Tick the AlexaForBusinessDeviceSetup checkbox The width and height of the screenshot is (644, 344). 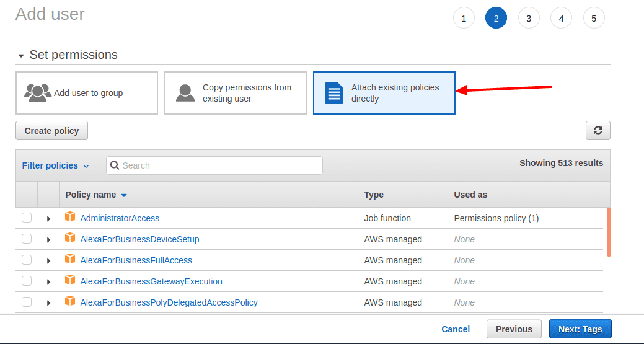[x=27, y=239]
